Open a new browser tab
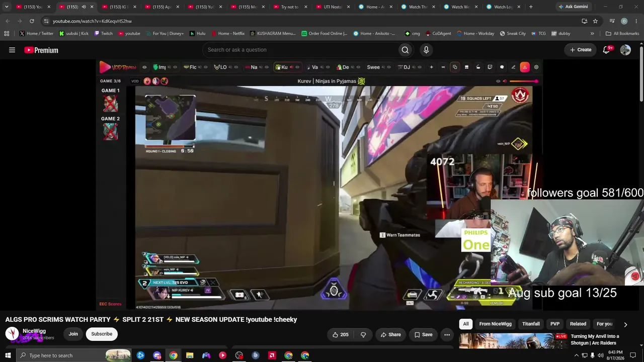The height and width of the screenshot is (362, 644). tap(531, 7)
